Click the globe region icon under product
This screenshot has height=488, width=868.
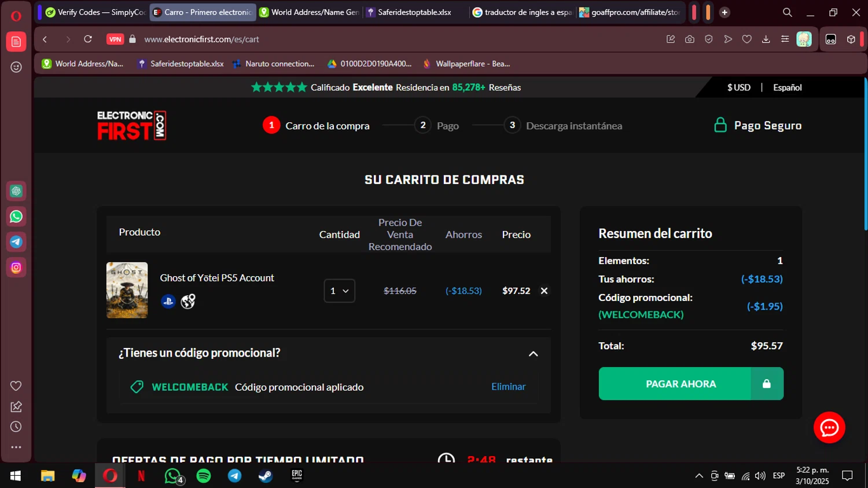[188, 301]
